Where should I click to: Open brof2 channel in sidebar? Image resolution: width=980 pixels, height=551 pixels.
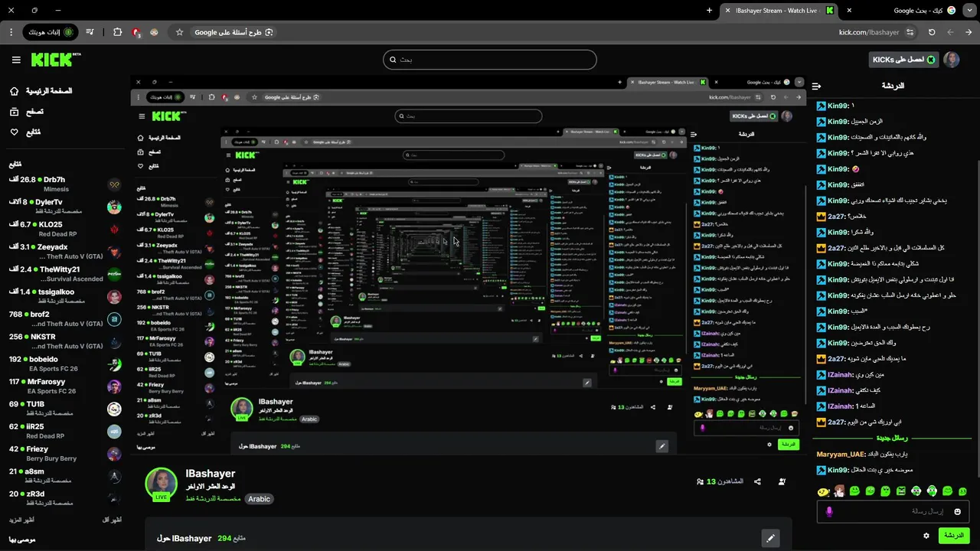(x=66, y=319)
